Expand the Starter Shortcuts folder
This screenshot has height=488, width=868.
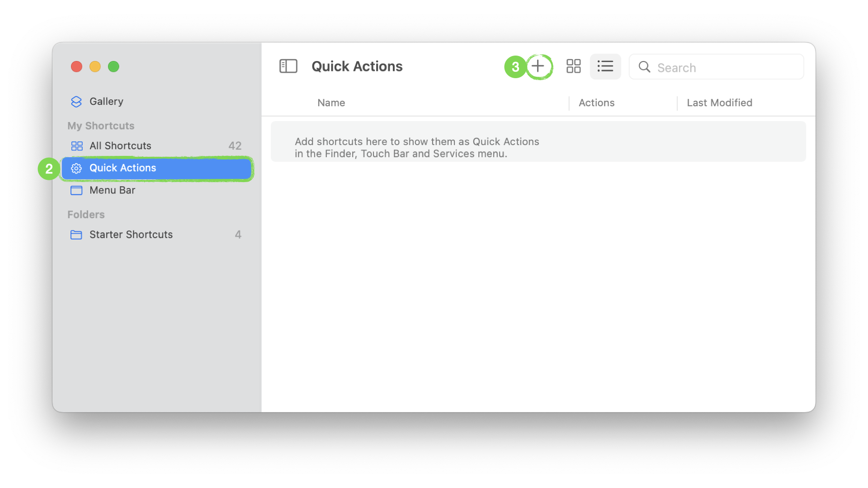click(131, 234)
